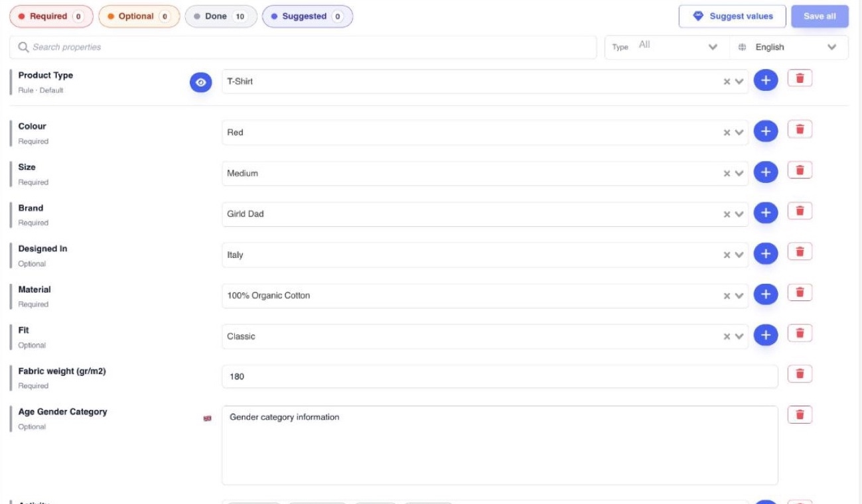Delete the Colour property
The image size is (862, 504).
point(800,130)
